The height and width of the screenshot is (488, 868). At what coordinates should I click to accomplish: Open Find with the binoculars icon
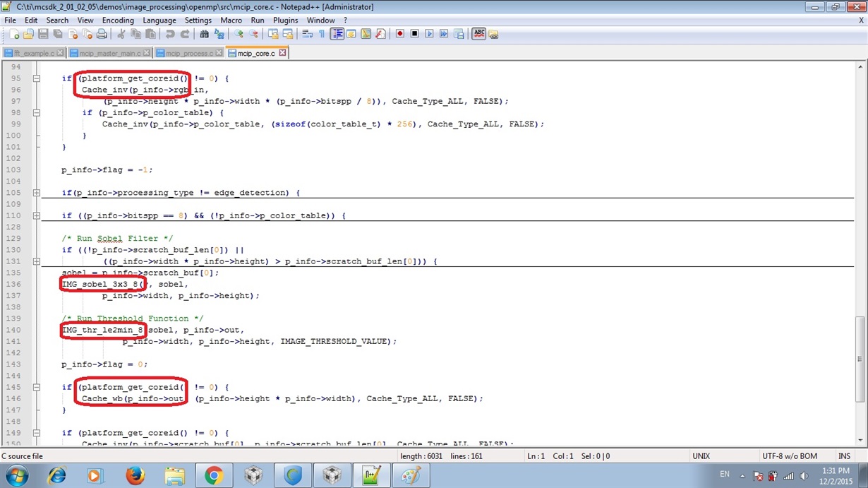pos(204,34)
